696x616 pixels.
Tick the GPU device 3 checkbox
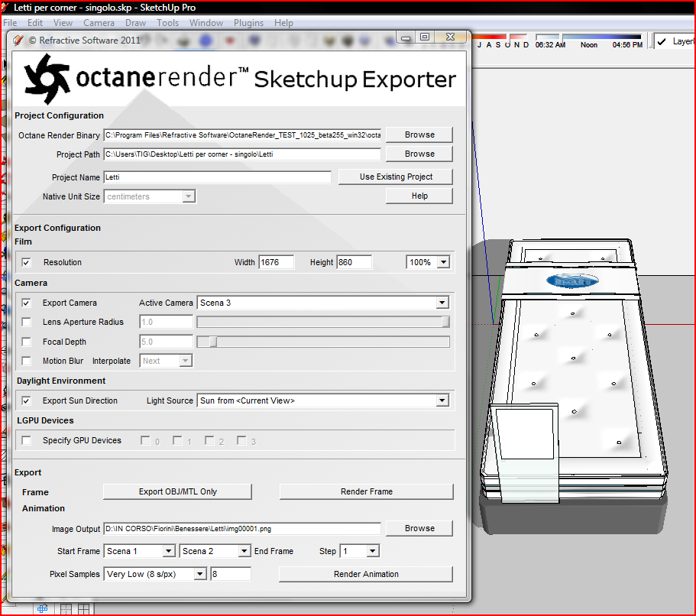(x=241, y=440)
